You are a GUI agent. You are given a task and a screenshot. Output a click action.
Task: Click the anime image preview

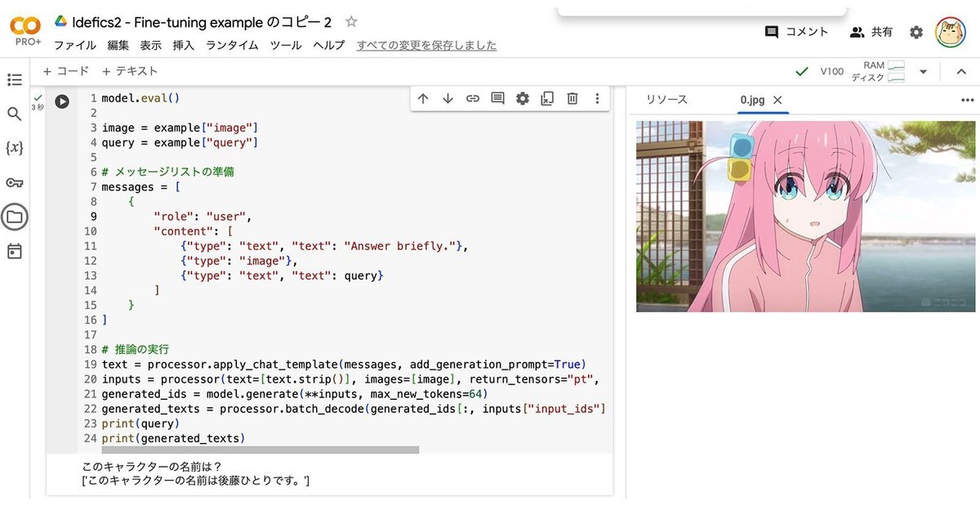[x=805, y=217]
